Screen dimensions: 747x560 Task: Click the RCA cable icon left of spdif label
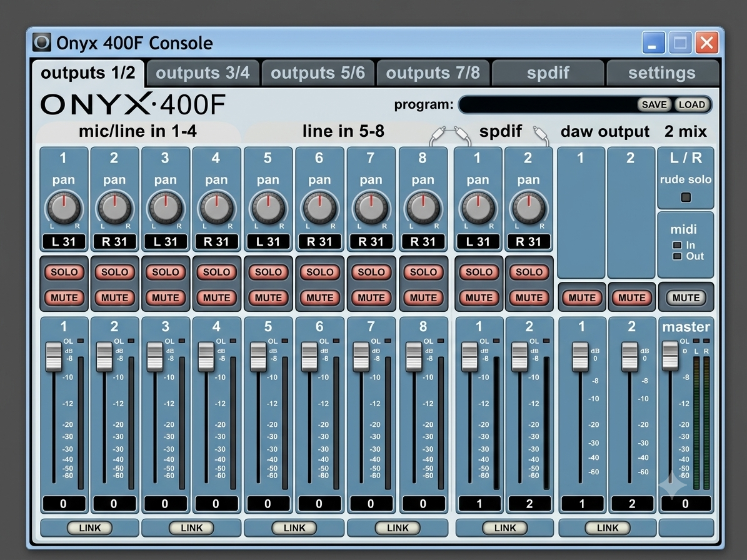pos(450,135)
